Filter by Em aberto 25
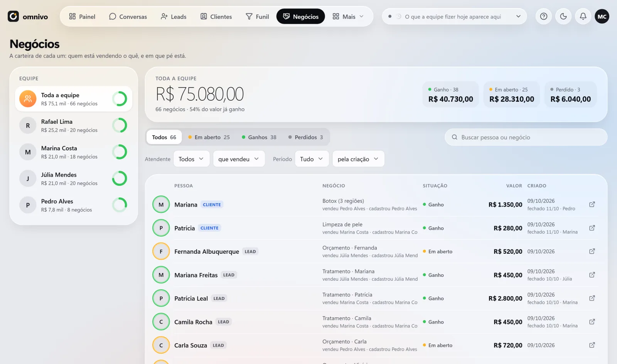This screenshot has height=364, width=617. [209, 137]
